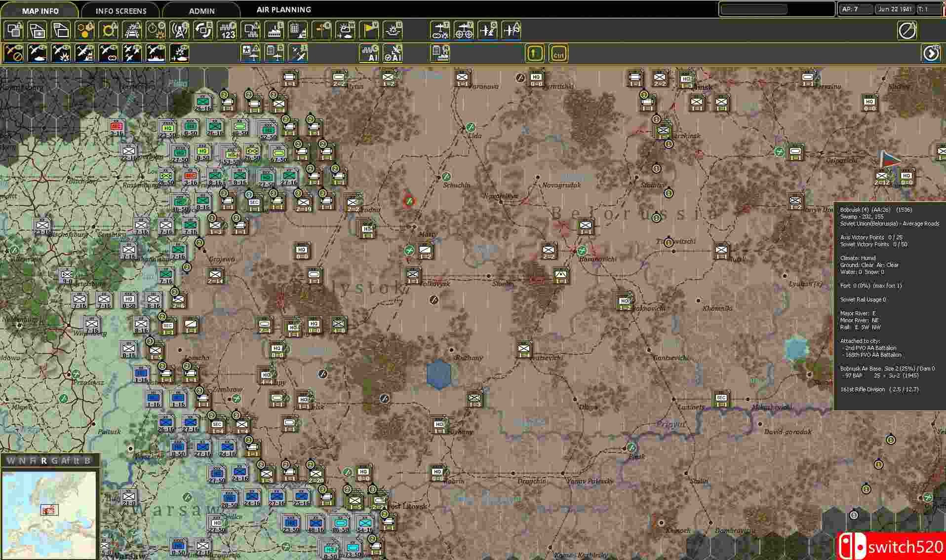
Task: Toggle the radio tower icon
Action: point(180,31)
